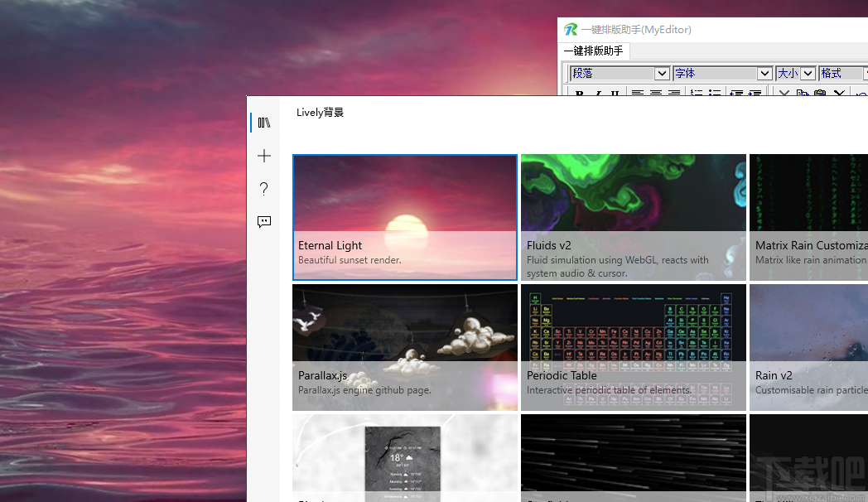
Task: Select the dark light-streaks wallpaper thumbnail
Action: pos(634,458)
